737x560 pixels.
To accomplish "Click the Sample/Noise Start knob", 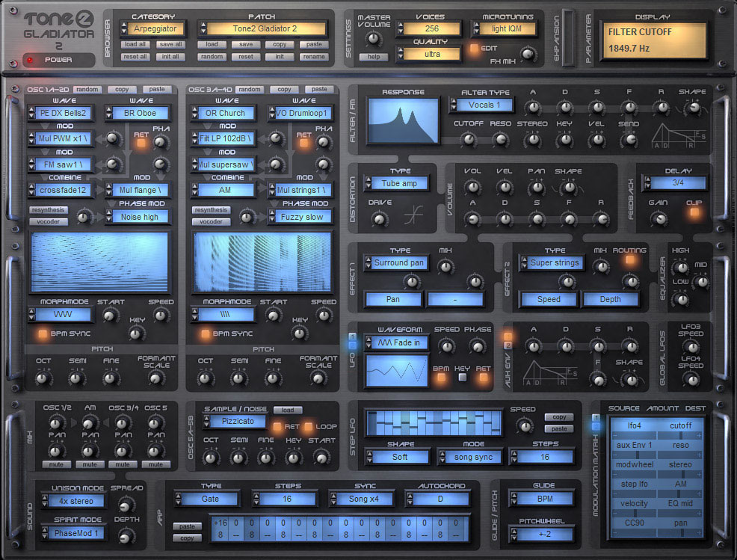I will pos(321,457).
